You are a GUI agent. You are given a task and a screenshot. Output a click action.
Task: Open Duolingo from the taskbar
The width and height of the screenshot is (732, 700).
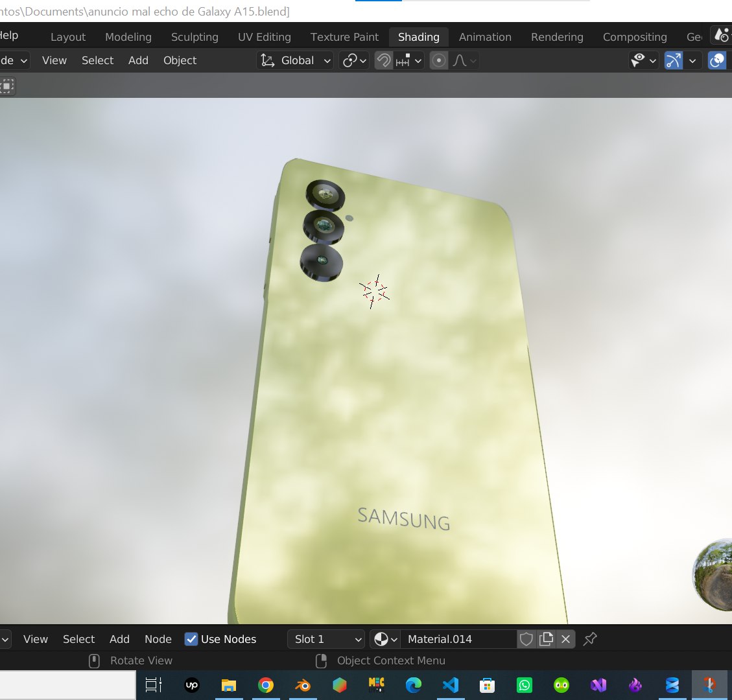pyautogui.click(x=561, y=685)
